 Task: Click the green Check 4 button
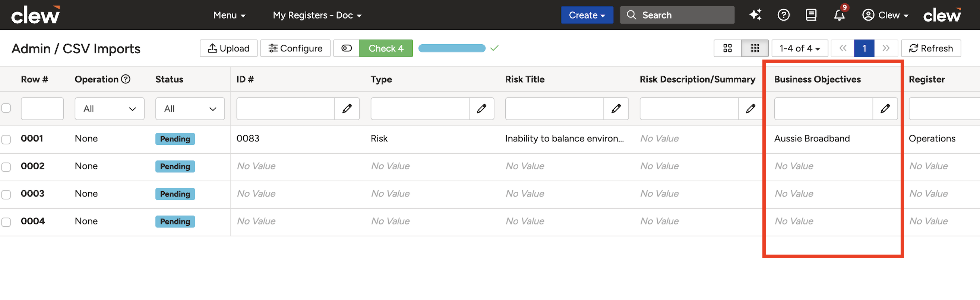click(386, 48)
